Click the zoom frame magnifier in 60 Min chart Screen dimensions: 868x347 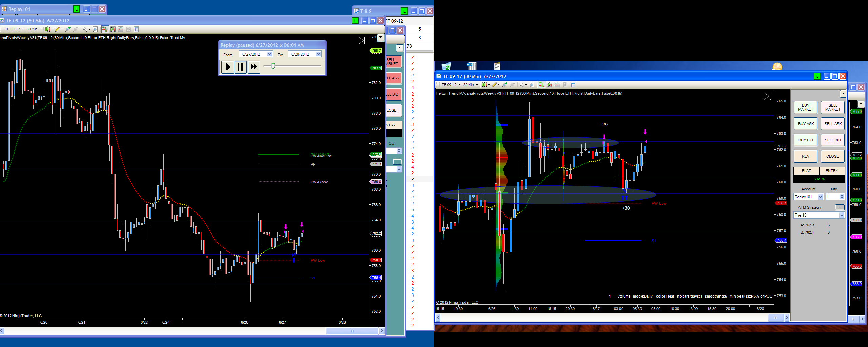click(x=95, y=29)
